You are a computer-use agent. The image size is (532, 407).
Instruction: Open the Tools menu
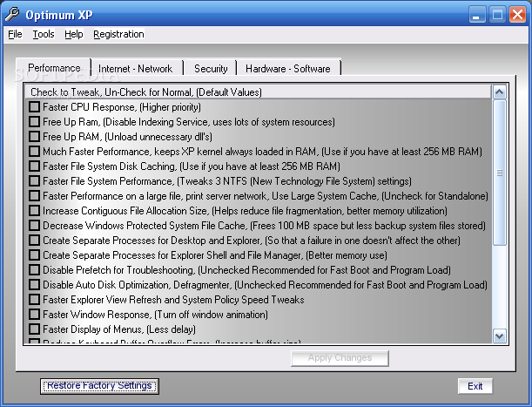44,34
